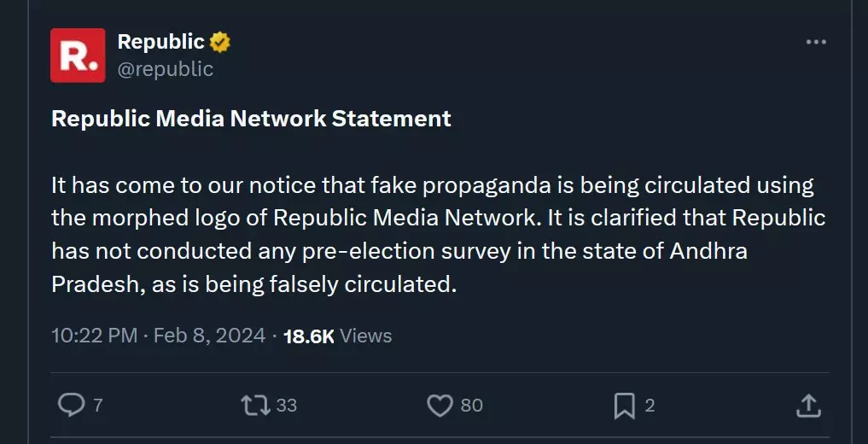This screenshot has width=868, height=444.
Task: Click the Republic profile avatar logo
Action: (78, 55)
